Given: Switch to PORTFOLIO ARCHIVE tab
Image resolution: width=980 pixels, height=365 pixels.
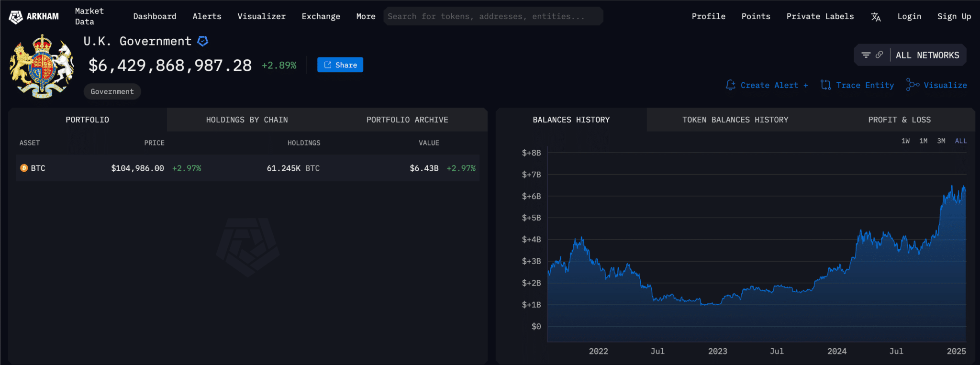Looking at the screenshot, I should pos(407,120).
